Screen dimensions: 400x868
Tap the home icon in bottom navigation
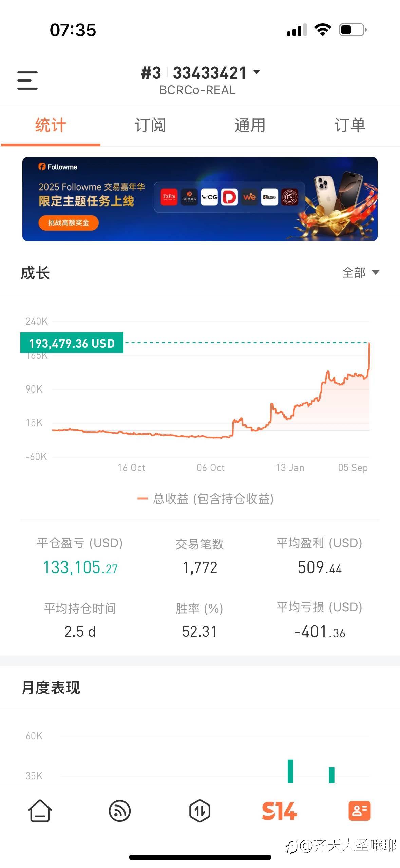[40, 811]
